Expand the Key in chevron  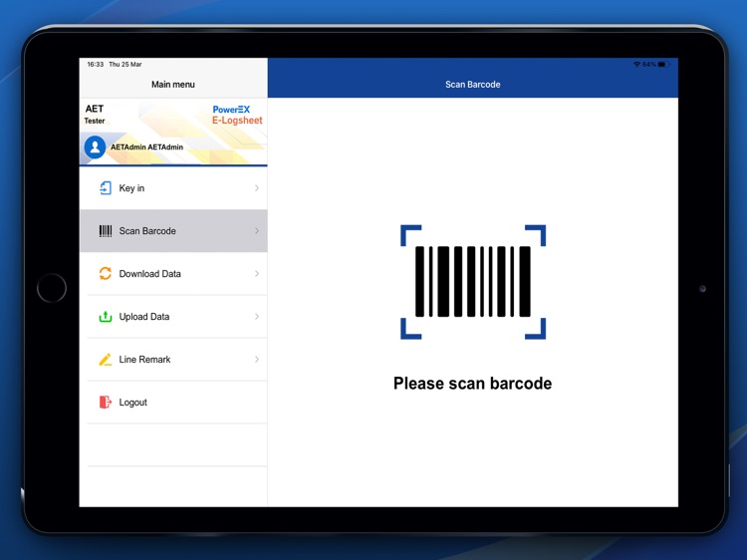pyautogui.click(x=257, y=188)
